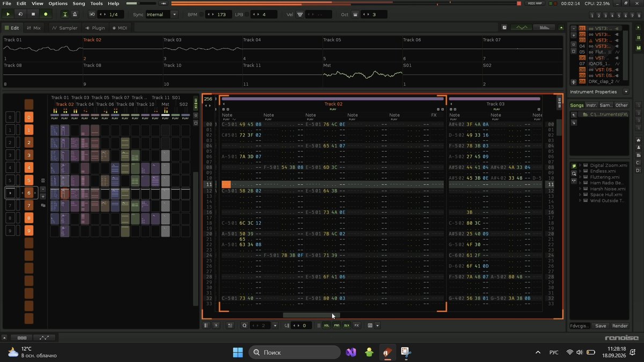This screenshot has width=644, height=362.
Task: Open the Sync mode dropdown showing Internal
Action: pyautogui.click(x=162, y=14)
